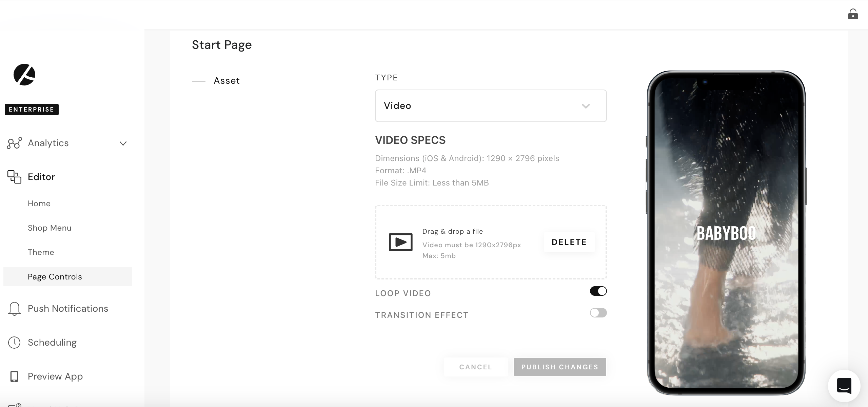Open the Theme page
Image resolution: width=868 pixels, height=407 pixels.
tap(41, 252)
